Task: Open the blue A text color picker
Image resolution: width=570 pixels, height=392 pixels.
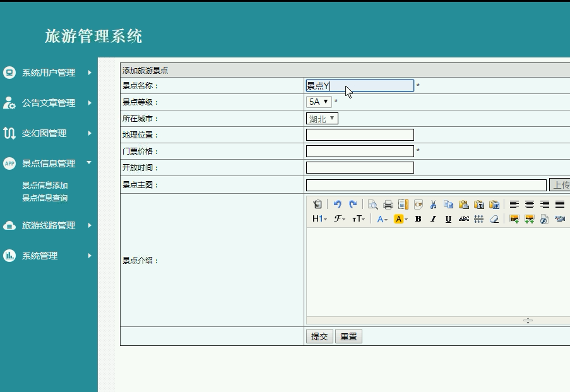Action: (382, 219)
